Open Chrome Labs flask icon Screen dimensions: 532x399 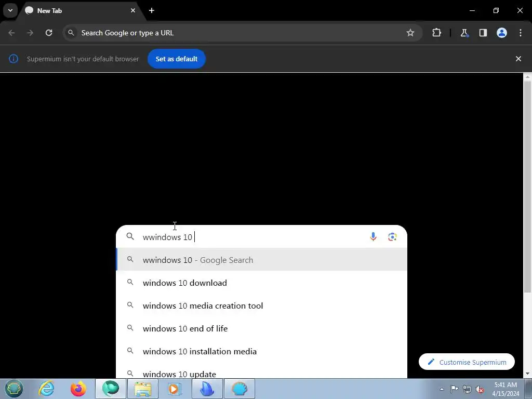tap(464, 33)
